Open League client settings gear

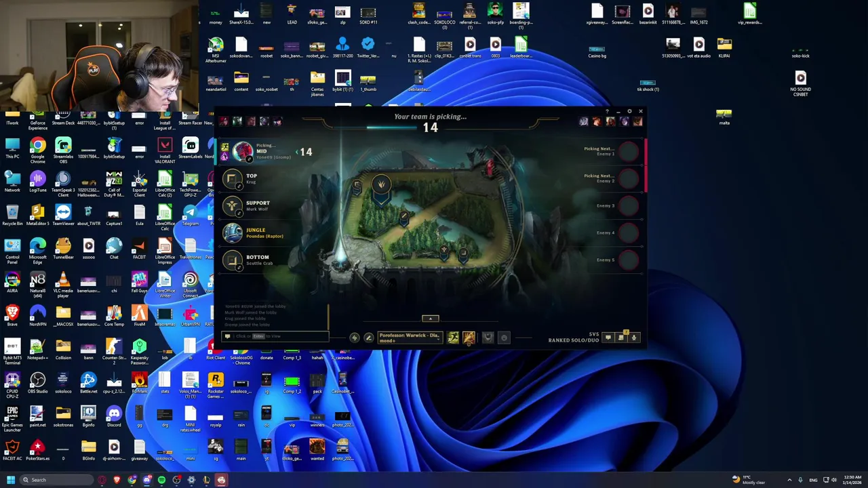629,111
